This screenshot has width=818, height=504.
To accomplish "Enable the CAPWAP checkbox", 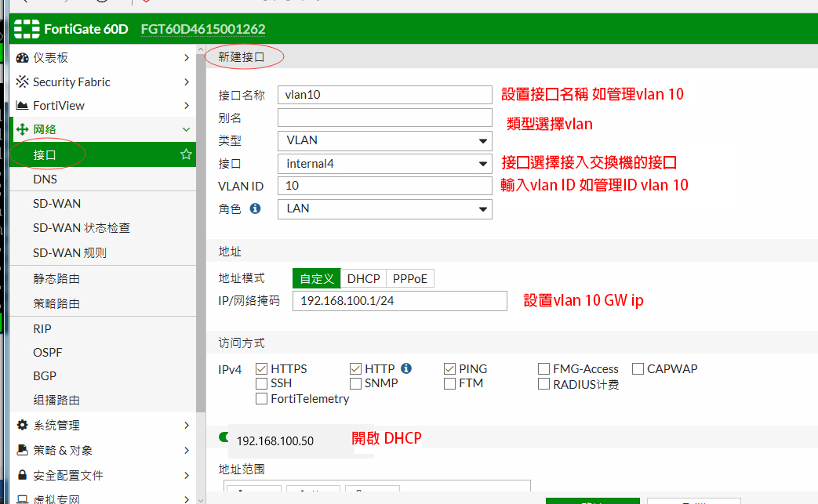I will pos(638,369).
